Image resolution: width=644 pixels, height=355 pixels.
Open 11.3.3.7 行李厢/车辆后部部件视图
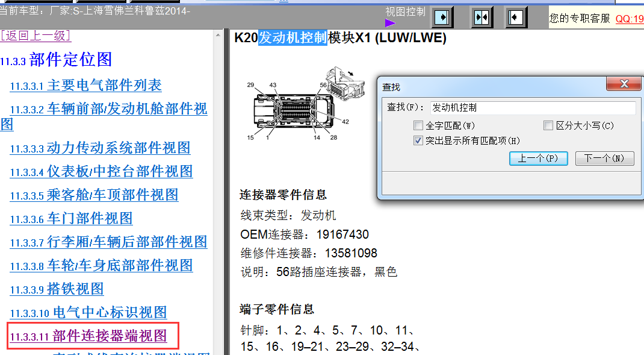pyautogui.click(x=108, y=242)
